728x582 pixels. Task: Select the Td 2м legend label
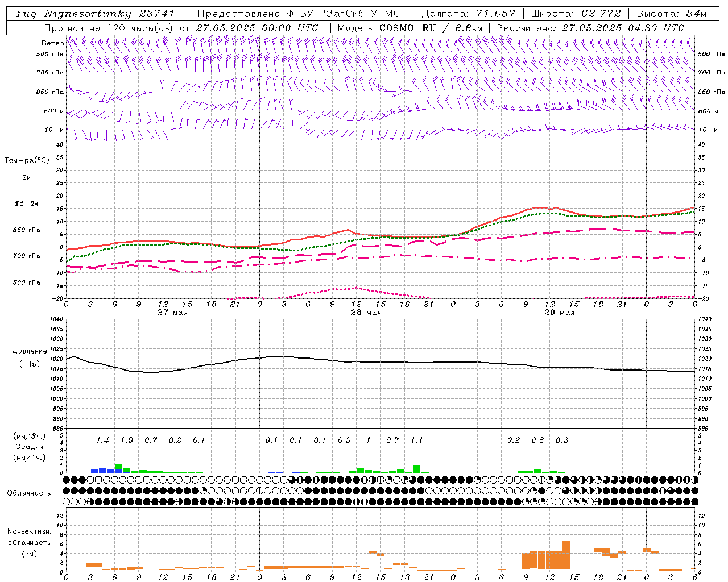pos(27,203)
